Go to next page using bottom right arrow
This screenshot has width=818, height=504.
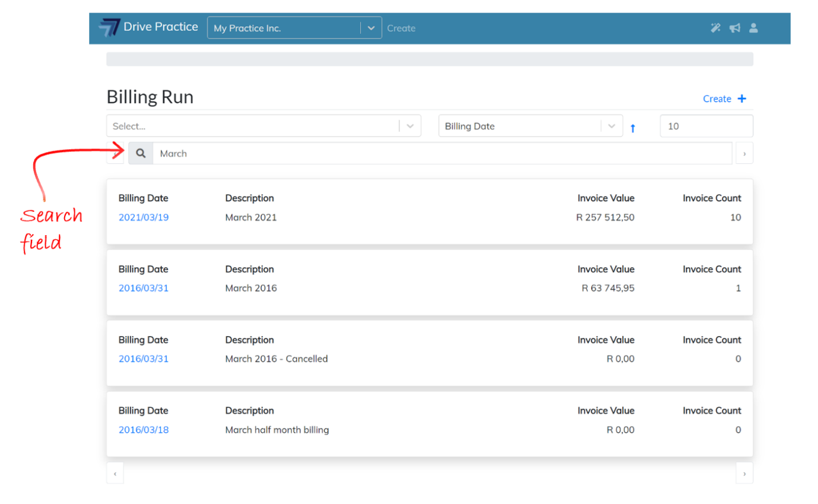(744, 473)
